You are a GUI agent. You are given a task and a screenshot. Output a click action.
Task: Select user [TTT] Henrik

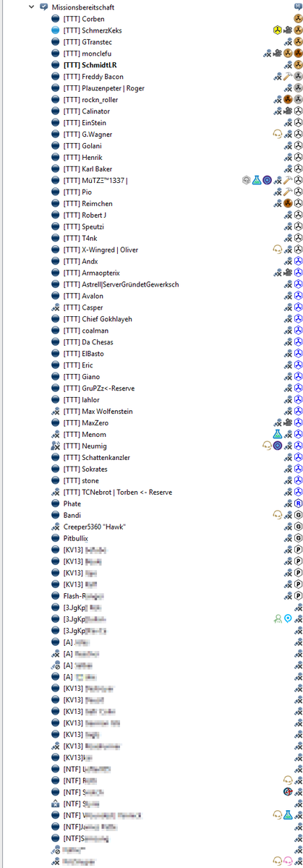pyautogui.click(x=82, y=158)
